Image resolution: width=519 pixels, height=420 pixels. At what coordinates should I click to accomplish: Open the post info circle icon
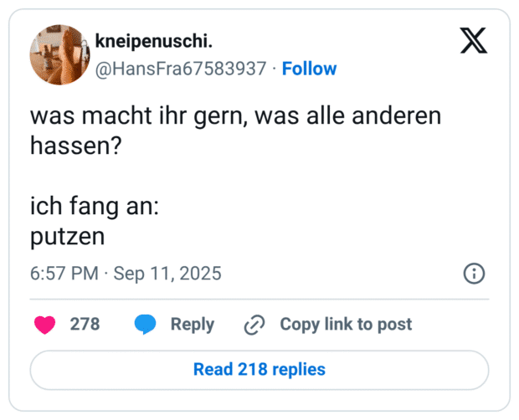(474, 274)
